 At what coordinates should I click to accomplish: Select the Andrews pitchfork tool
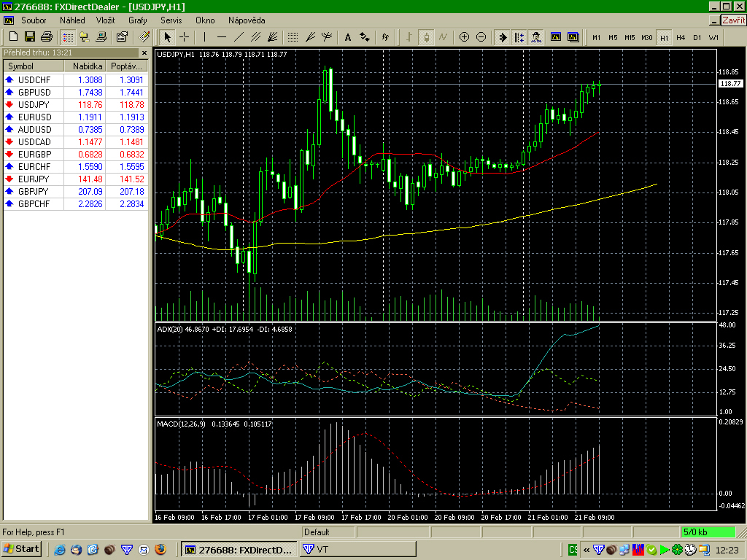coord(327,36)
